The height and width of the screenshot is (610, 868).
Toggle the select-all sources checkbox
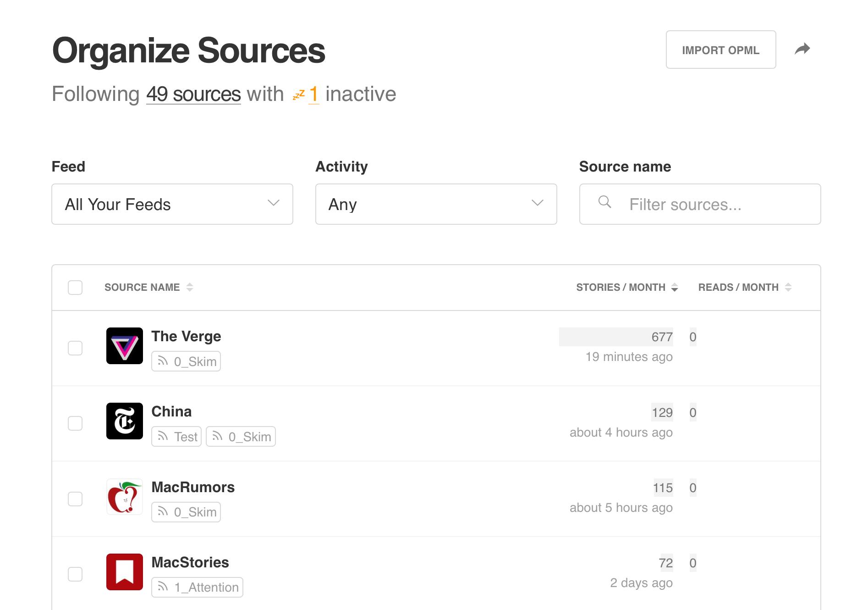[x=75, y=288]
